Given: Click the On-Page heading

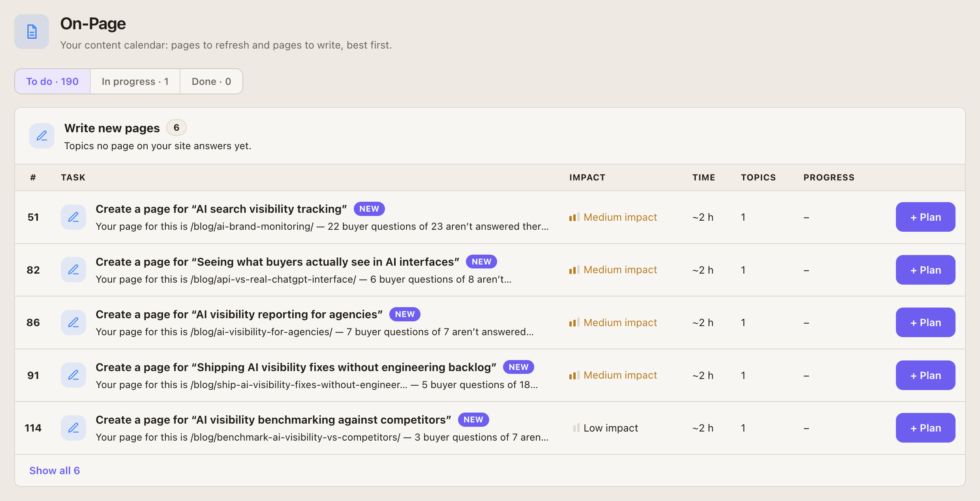Looking at the screenshot, I should (93, 24).
